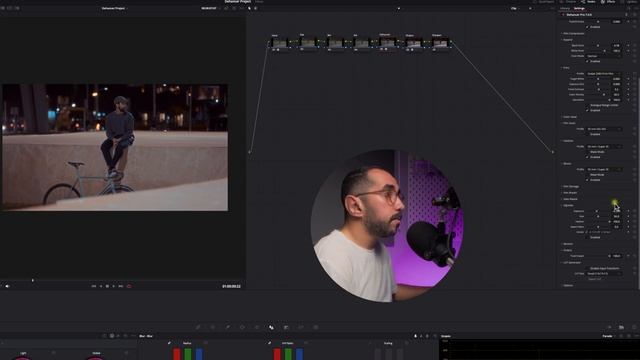Toggle Analogue Range Limiter checkbox
This screenshot has width=640, height=360.
pos(588,105)
